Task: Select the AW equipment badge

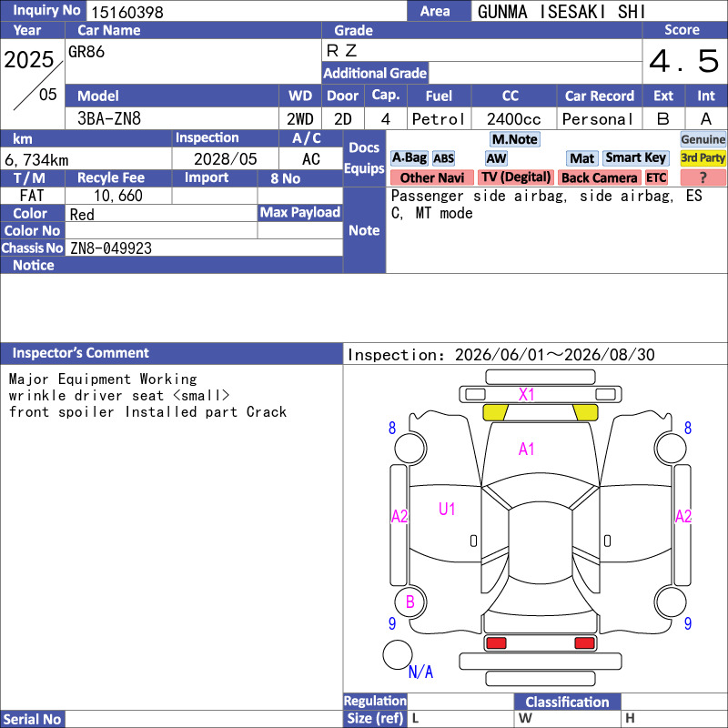Action: [x=496, y=158]
